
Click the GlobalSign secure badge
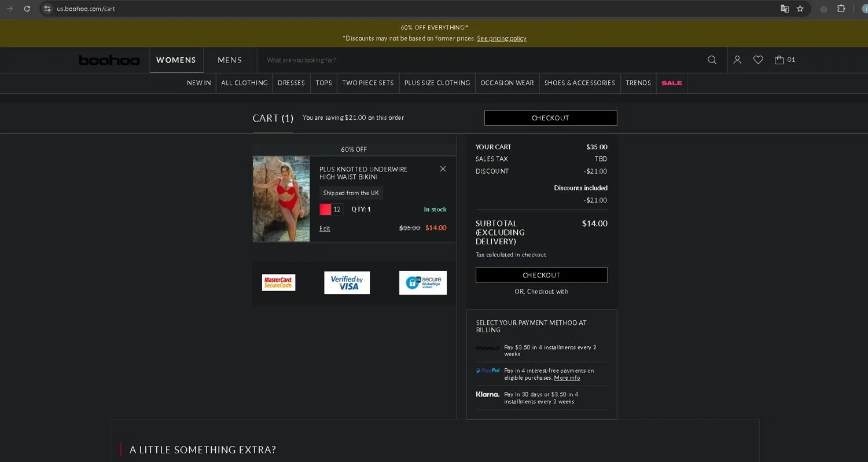423,283
